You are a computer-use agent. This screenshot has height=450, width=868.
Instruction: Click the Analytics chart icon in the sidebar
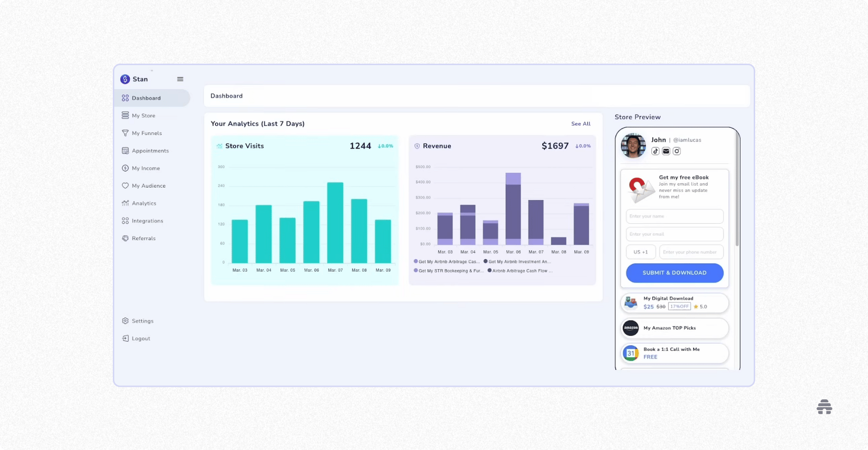[x=125, y=203]
